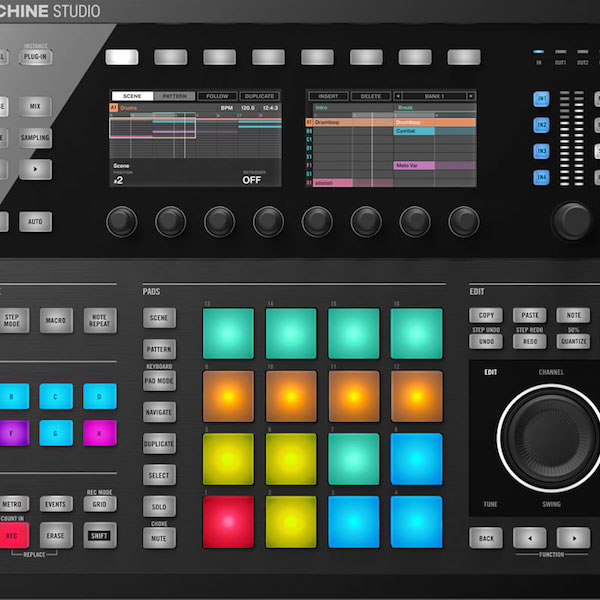Open the BANK 1 selector on the display
The width and height of the screenshot is (600, 600).
[434, 96]
